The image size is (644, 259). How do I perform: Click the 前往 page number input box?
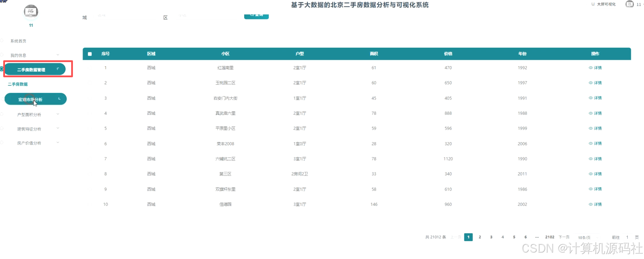tap(627, 237)
